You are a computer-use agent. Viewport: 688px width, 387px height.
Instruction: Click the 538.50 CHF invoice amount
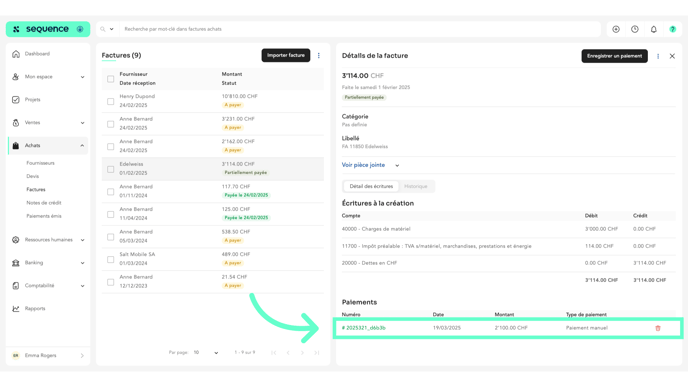click(x=236, y=232)
